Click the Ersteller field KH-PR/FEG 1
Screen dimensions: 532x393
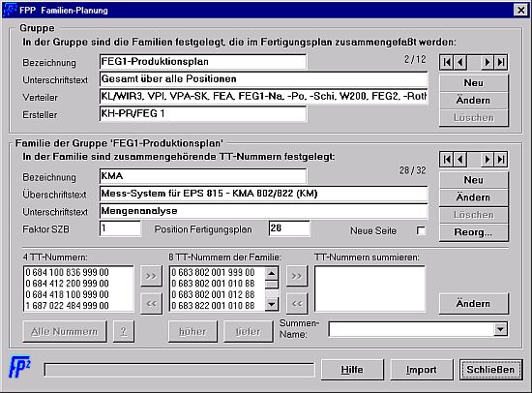tap(203, 114)
